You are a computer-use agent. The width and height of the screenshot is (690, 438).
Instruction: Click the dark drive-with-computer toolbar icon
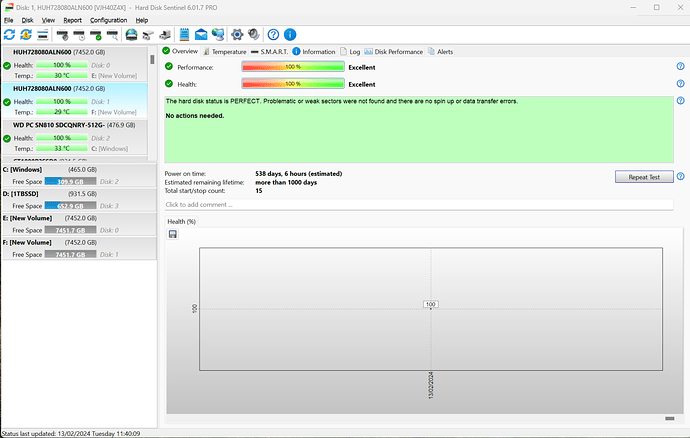165,35
